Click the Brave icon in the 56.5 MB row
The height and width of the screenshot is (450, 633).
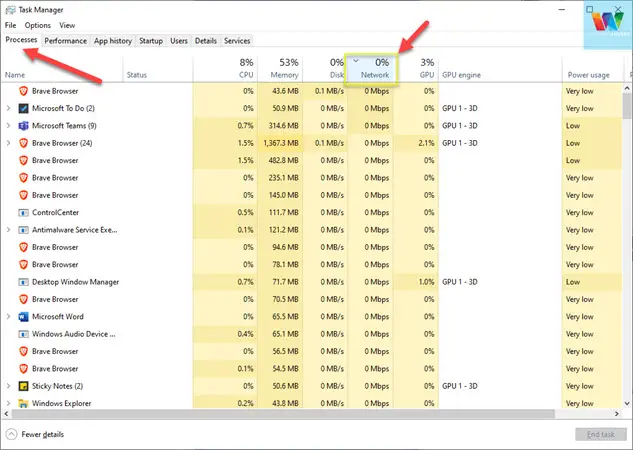coord(23,351)
